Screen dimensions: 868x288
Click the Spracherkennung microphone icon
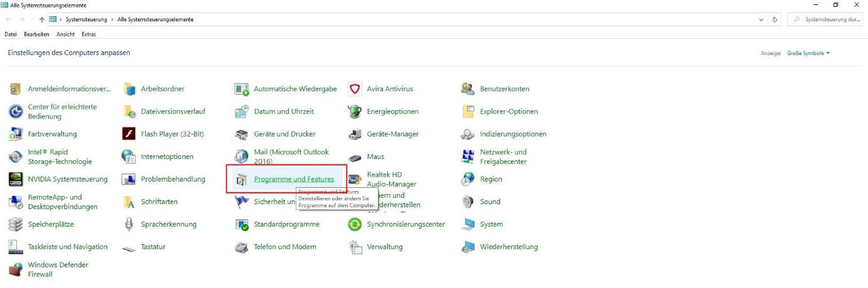(x=129, y=224)
